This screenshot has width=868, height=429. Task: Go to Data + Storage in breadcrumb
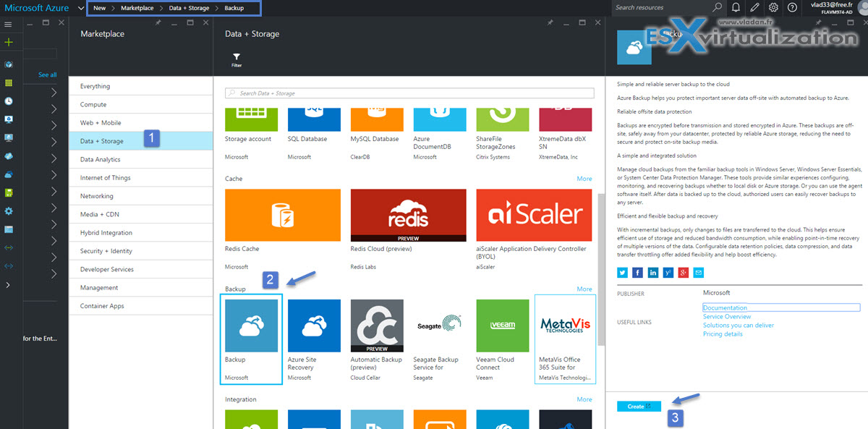pyautogui.click(x=189, y=8)
